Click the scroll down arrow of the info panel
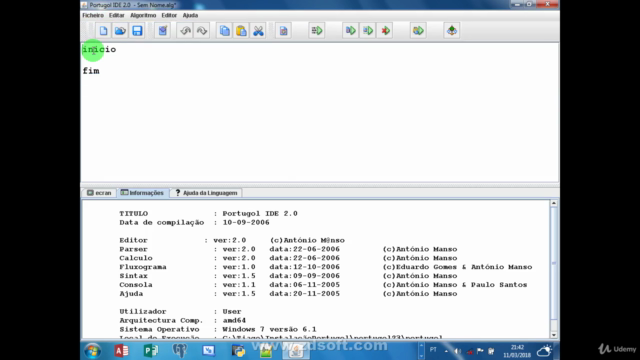Screen dimensions: 640x360 click(554, 335)
